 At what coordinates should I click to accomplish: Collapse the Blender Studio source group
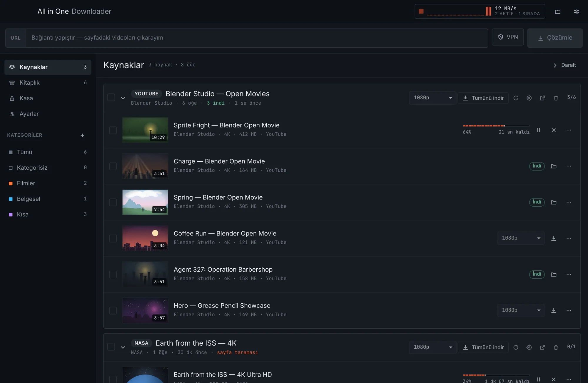[123, 98]
